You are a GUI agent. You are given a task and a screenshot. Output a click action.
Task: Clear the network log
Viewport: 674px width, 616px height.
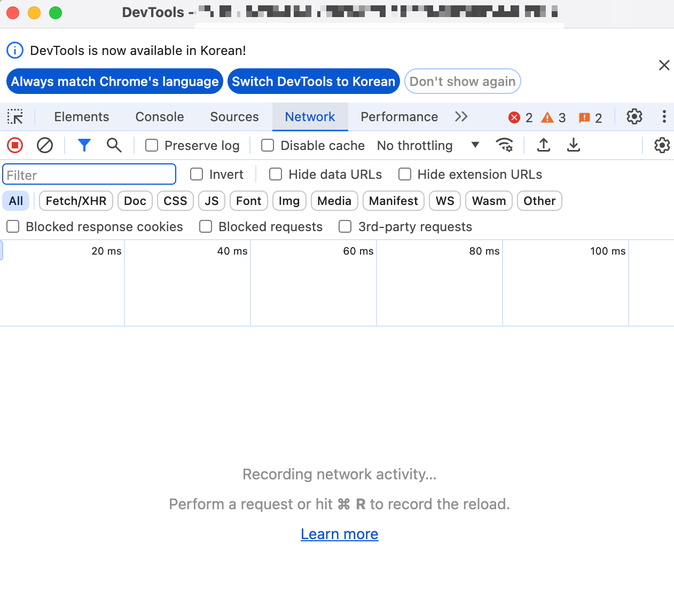point(45,145)
